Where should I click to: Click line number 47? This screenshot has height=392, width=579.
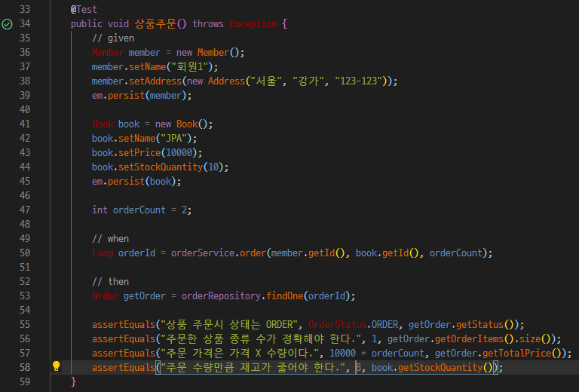pos(25,210)
